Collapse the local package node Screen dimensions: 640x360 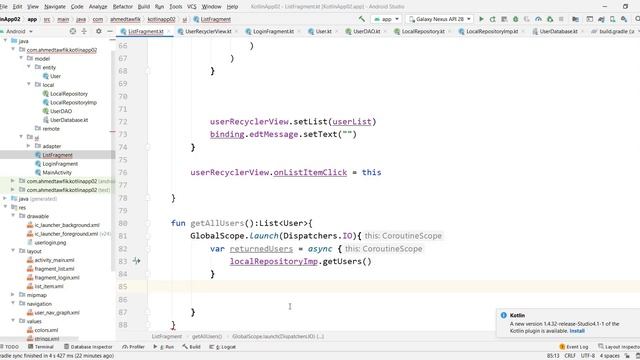click(x=29, y=84)
